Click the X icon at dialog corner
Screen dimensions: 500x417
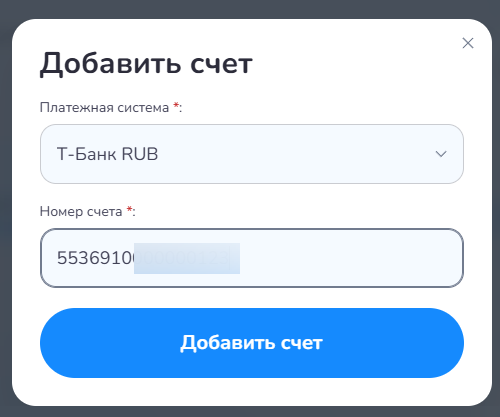468,43
